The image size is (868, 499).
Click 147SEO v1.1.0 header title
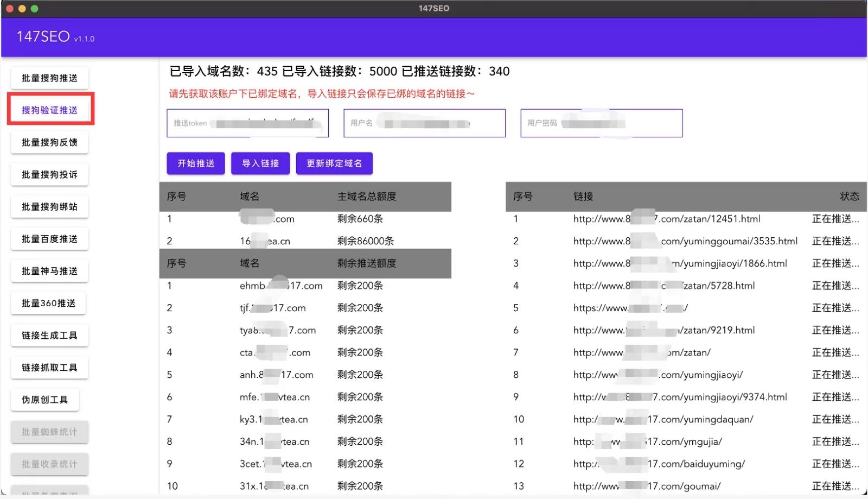pyautogui.click(x=55, y=37)
